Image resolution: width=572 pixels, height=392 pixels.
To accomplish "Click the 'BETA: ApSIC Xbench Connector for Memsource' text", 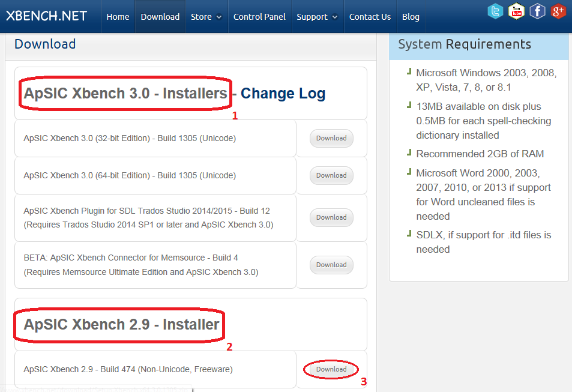I will click(x=141, y=265).
